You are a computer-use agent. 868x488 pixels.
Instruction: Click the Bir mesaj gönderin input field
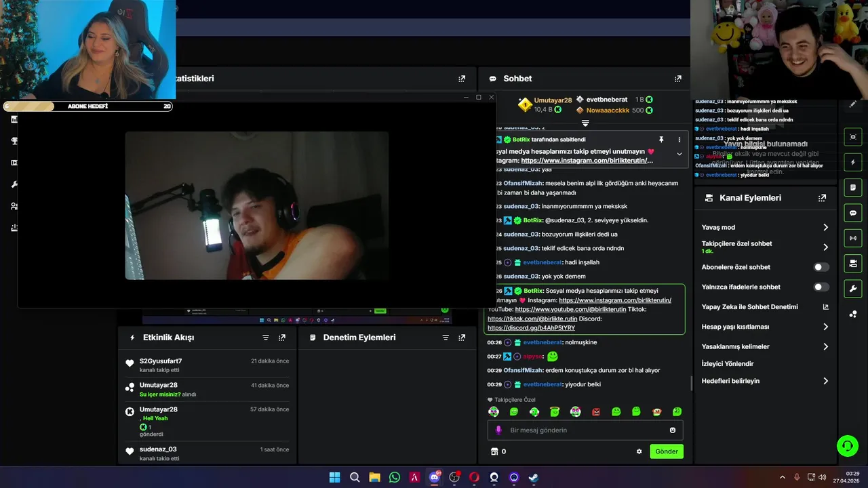pos(585,430)
